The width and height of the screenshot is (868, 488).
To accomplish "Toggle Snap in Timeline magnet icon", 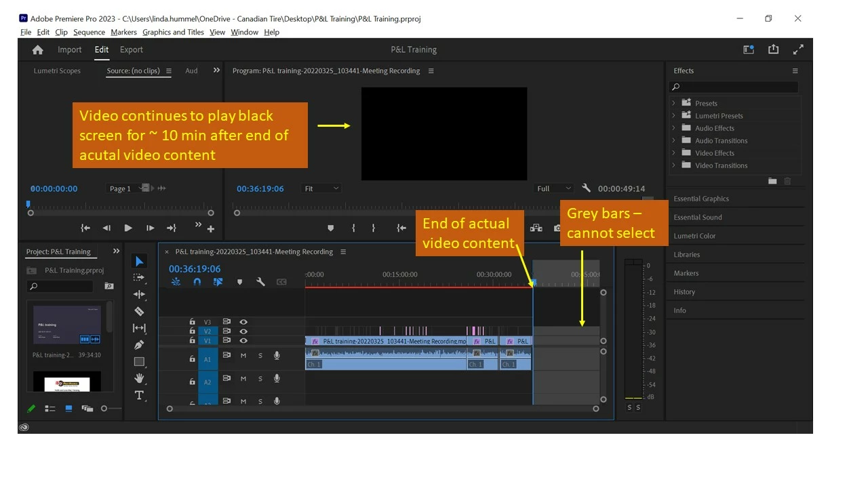I will pyautogui.click(x=197, y=282).
